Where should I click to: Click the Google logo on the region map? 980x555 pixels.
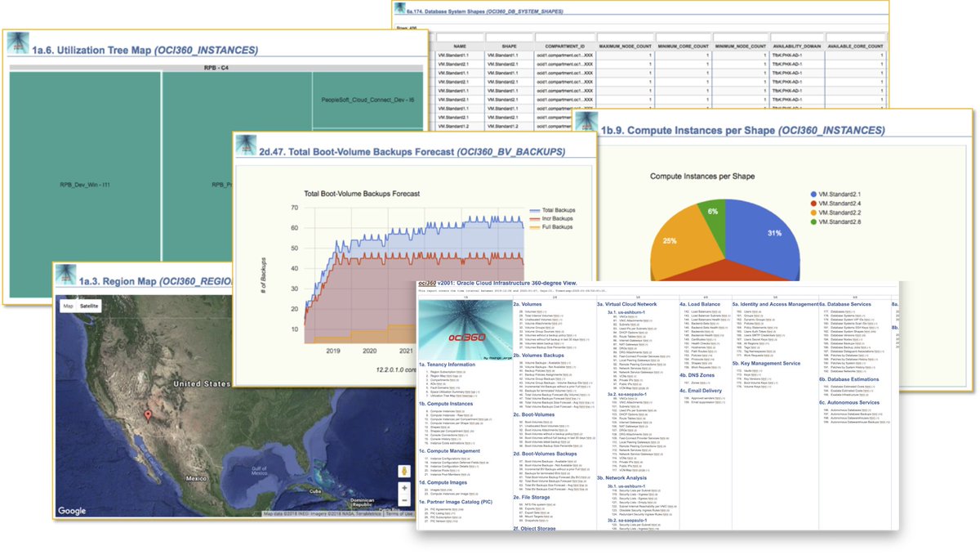click(x=73, y=511)
